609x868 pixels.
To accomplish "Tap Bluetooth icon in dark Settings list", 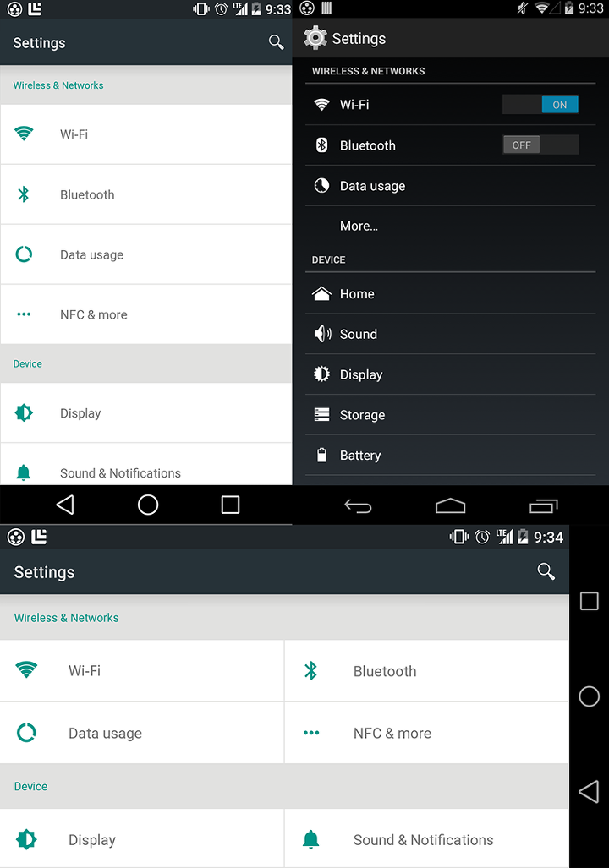I will coord(321,145).
